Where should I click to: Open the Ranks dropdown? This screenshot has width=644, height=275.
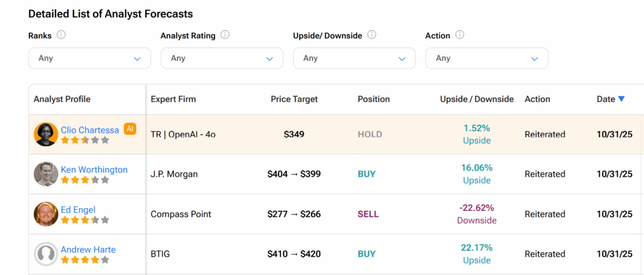[x=89, y=59]
